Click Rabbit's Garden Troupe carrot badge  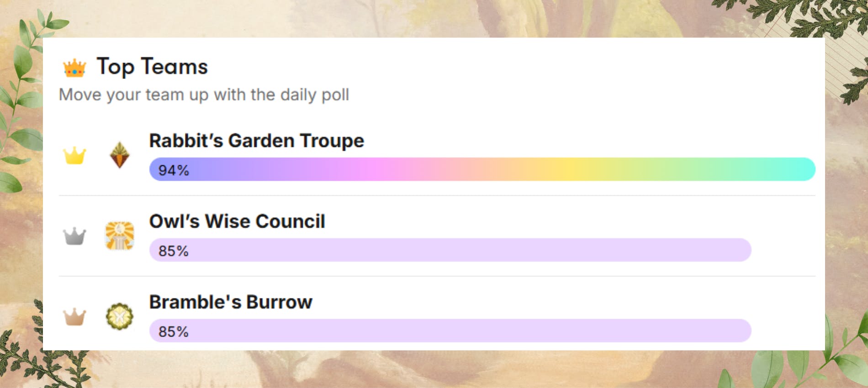120,155
